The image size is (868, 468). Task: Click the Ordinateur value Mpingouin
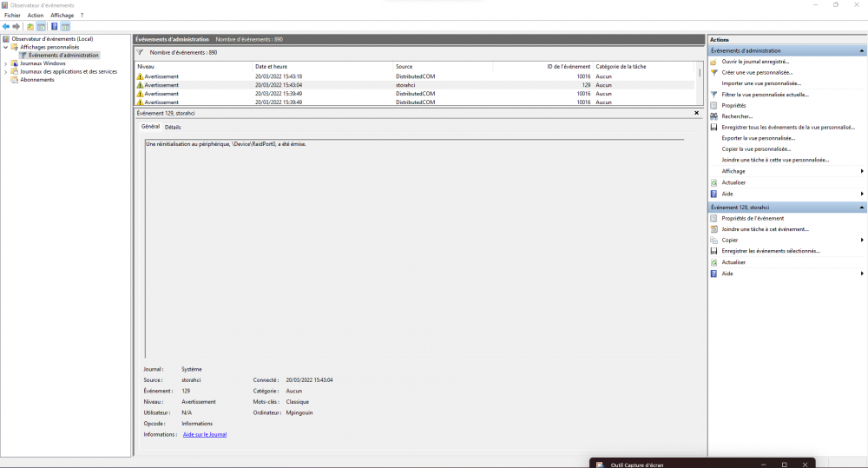(299, 412)
